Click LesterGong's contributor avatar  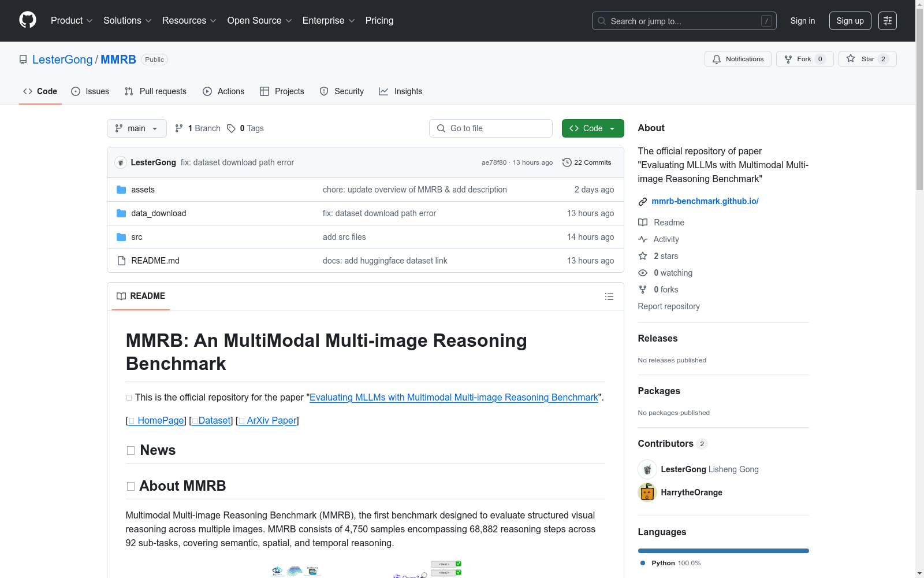(647, 469)
